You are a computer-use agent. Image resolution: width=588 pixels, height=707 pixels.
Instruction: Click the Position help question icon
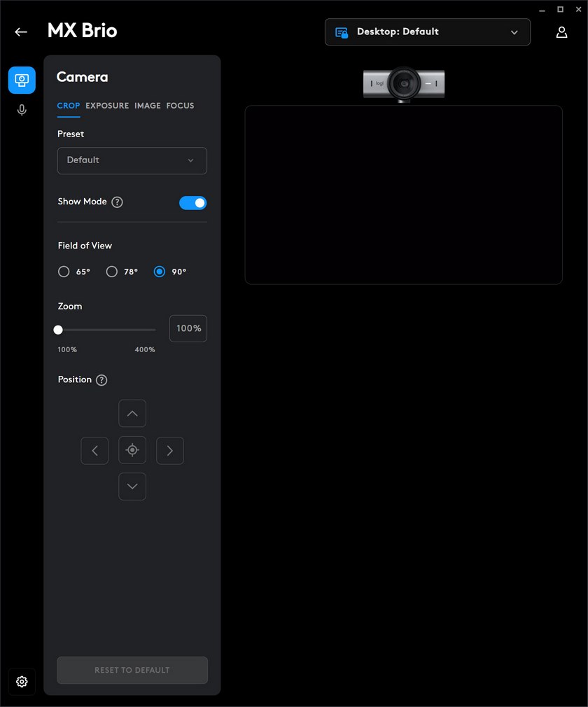pyautogui.click(x=101, y=380)
